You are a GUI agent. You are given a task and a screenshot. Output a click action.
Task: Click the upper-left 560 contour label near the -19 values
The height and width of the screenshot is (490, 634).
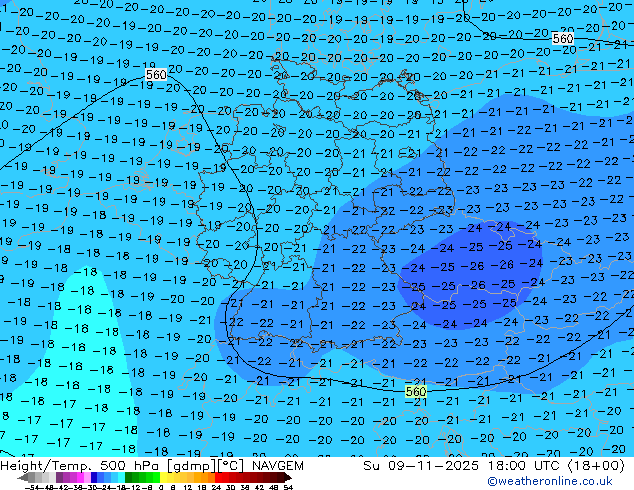click(156, 75)
